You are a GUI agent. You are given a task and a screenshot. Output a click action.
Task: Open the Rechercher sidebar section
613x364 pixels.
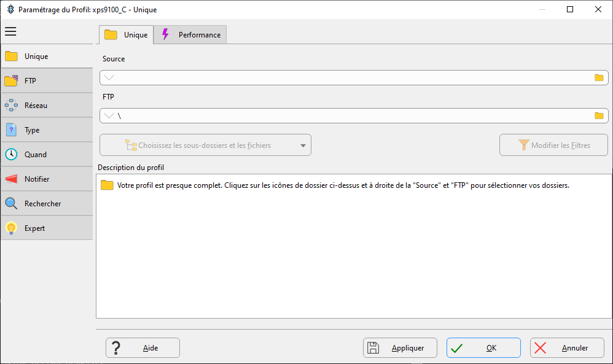click(47, 204)
